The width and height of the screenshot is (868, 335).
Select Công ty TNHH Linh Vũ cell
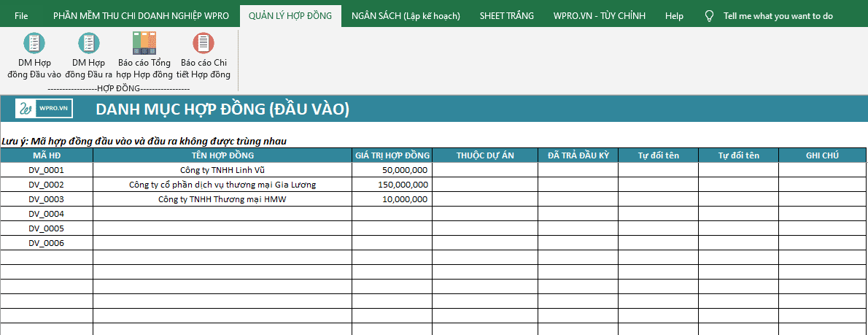(x=222, y=170)
